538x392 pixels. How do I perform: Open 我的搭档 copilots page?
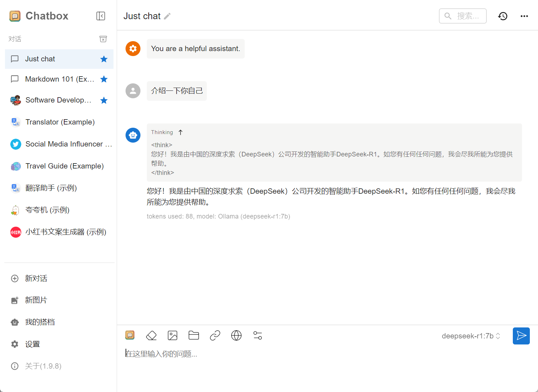[x=59, y=322]
